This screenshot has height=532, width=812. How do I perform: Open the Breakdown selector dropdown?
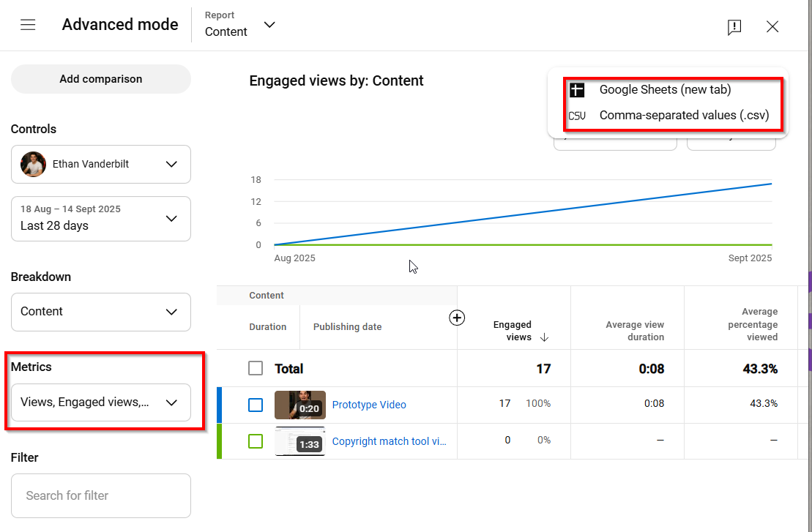100,312
